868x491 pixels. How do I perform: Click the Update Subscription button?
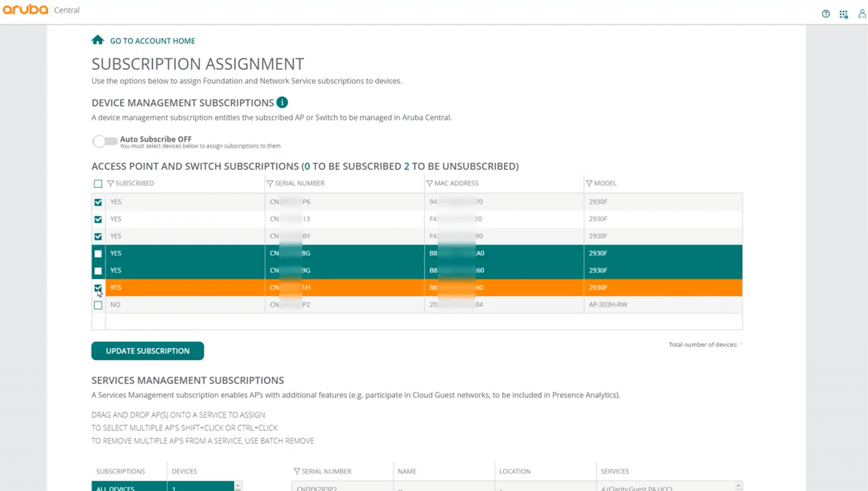point(147,351)
